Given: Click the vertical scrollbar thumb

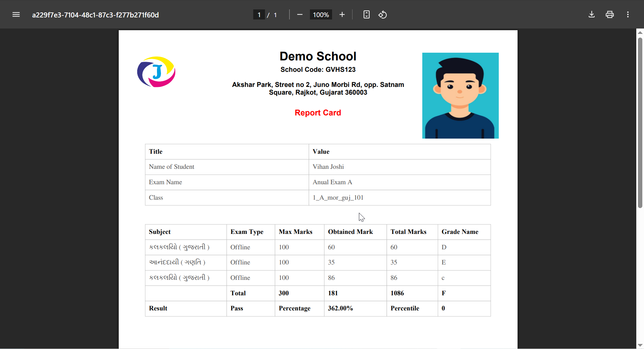Looking at the screenshot, I should tap(640, 122).
